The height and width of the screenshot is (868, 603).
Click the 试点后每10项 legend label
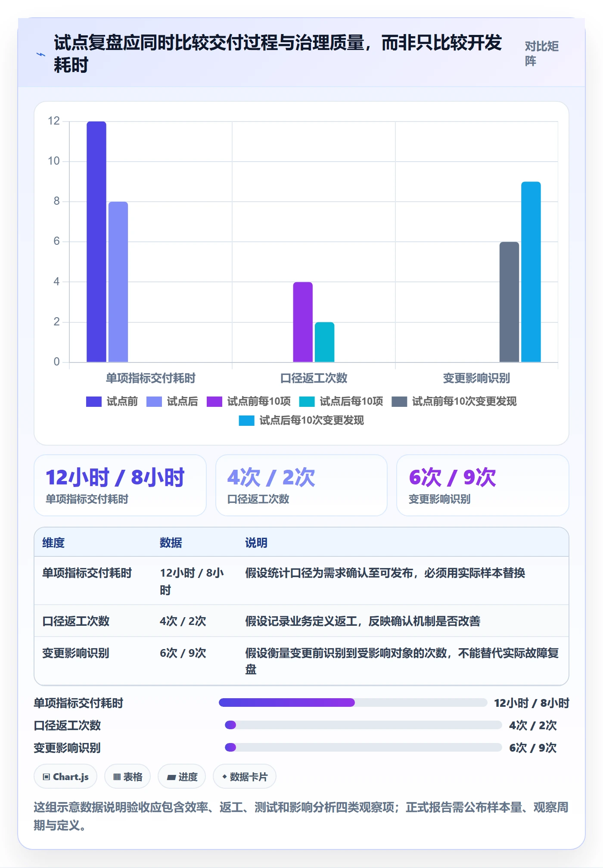(351, 402)
